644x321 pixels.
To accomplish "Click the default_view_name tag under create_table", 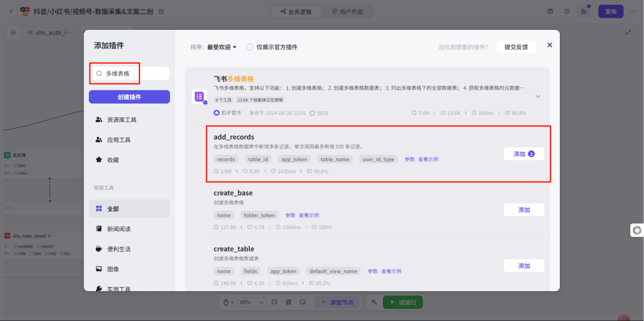I will click(333, 271).
